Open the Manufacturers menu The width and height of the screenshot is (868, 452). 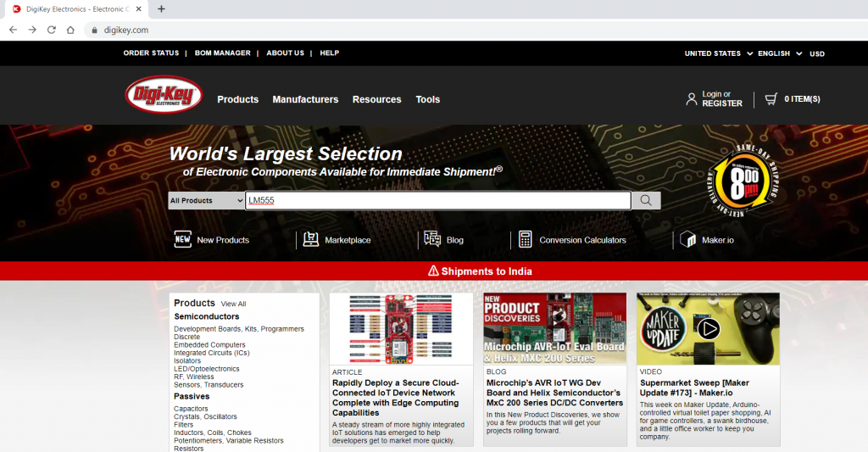[305, 100]
